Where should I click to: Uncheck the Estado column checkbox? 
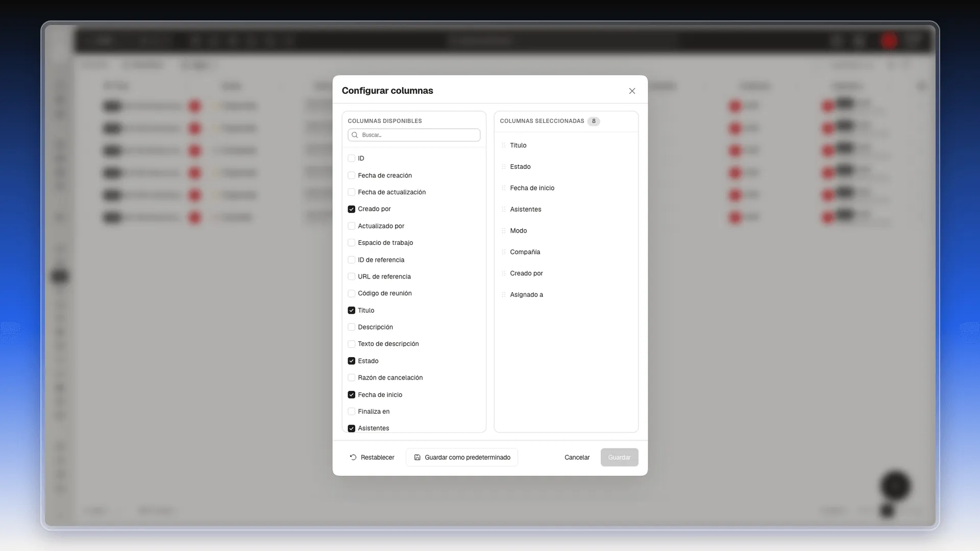click(352, 361)
